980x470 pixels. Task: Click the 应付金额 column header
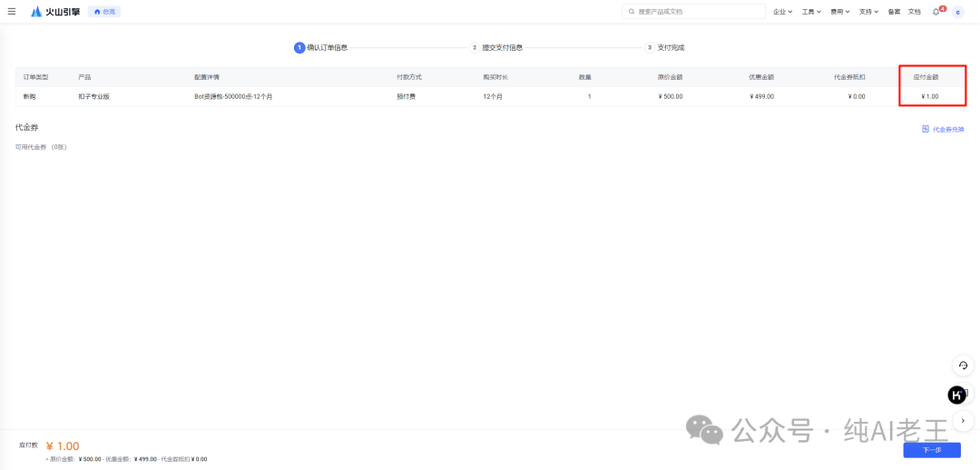tap(926, 77)
